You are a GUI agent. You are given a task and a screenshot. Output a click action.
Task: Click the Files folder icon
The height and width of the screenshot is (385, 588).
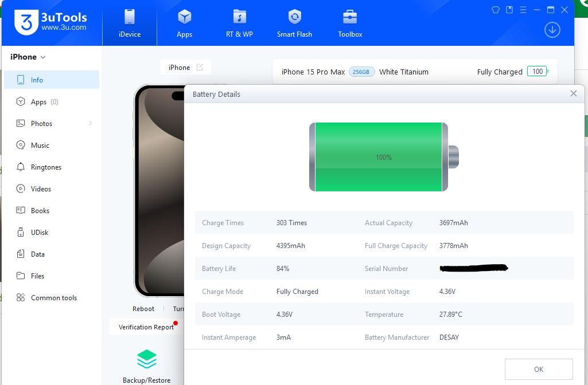(21, 276)
